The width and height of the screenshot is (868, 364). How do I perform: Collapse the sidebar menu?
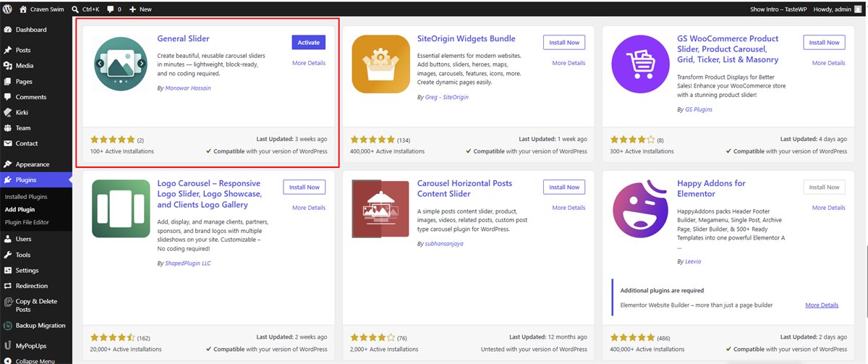[36, 360]
